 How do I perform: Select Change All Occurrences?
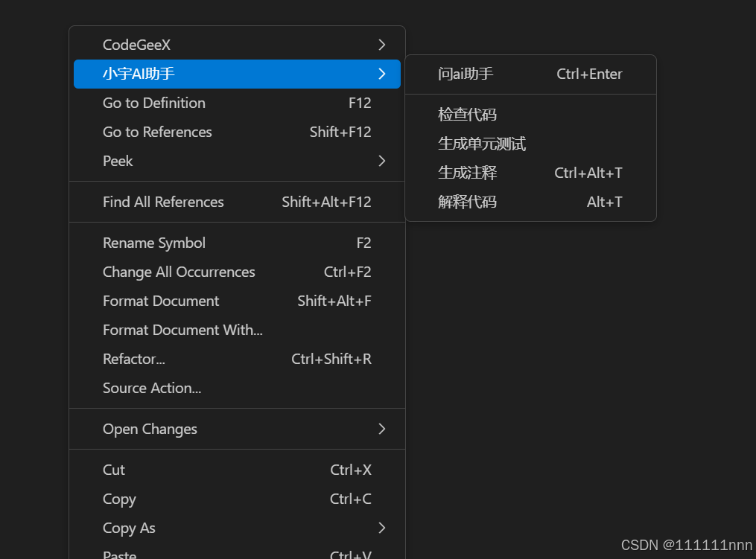coord(179,272)
